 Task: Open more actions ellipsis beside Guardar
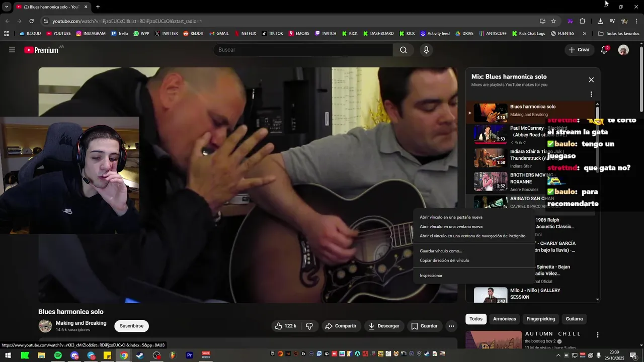(451, 326)
